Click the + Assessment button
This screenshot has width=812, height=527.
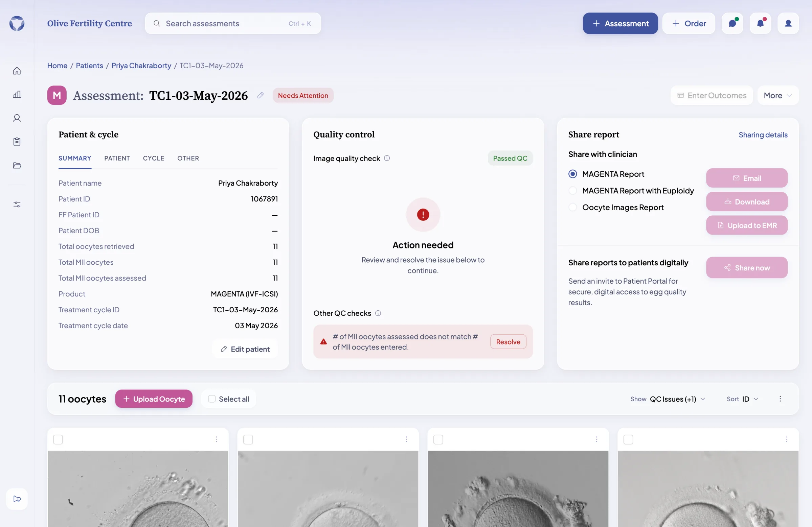(x=620, y=23)
